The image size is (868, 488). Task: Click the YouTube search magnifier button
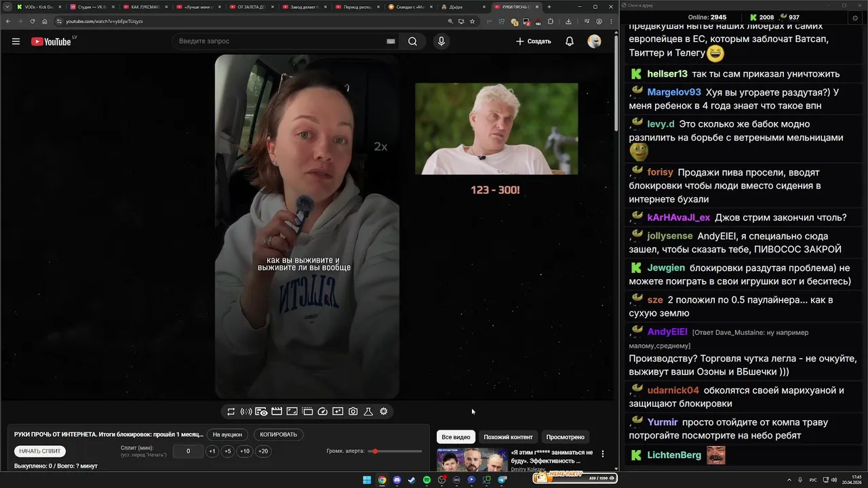tap(412, 41)
